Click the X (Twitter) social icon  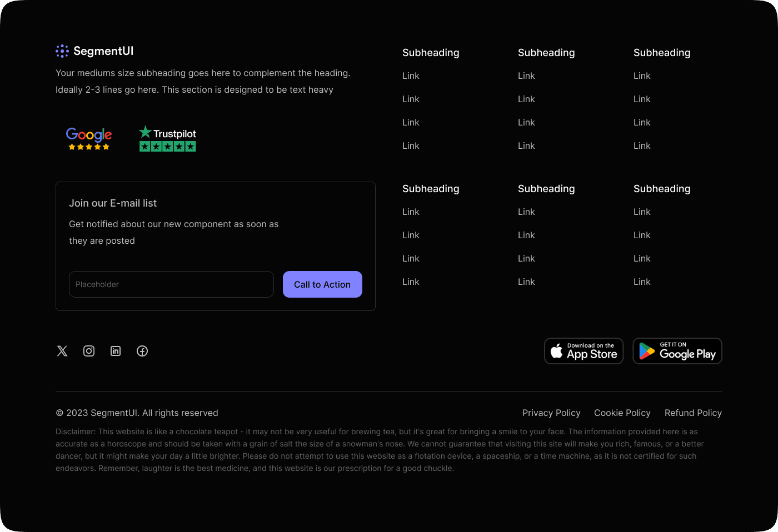(x=62, y=350)
